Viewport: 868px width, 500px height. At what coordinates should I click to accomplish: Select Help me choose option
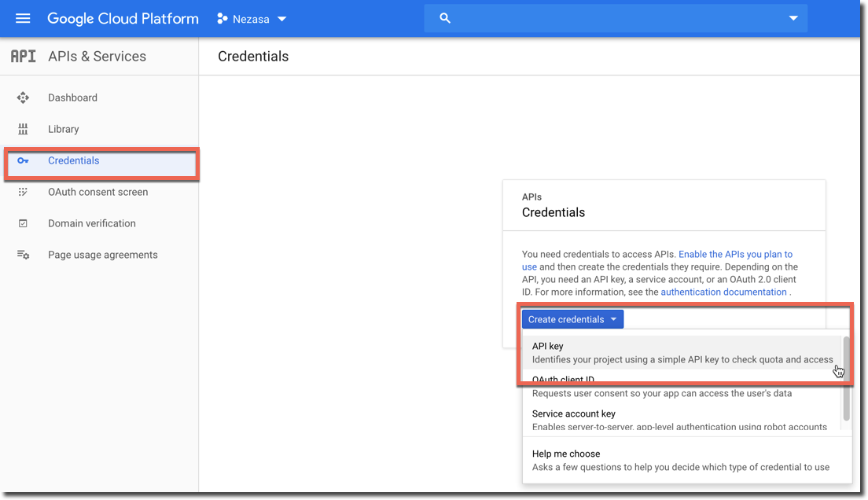(687, 460)
